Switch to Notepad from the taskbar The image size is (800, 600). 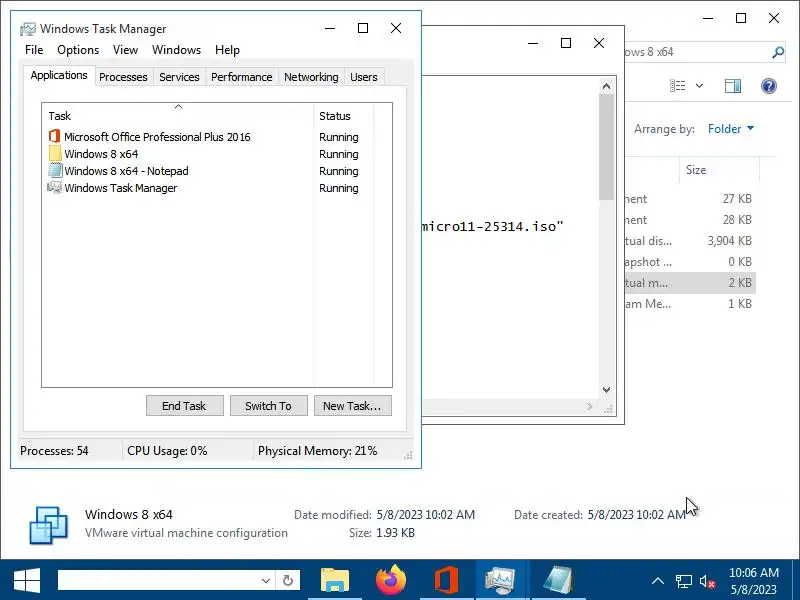[x=558, y=580]
